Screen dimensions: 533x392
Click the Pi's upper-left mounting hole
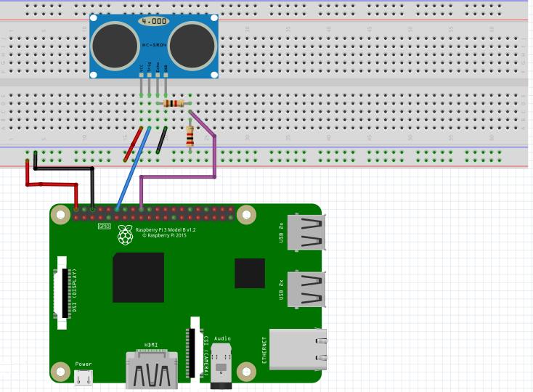60,215
